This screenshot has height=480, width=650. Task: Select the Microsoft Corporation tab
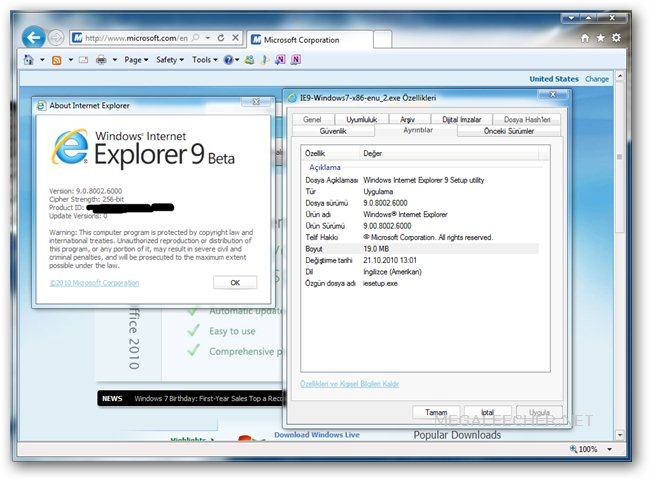[x=309, y=40]
